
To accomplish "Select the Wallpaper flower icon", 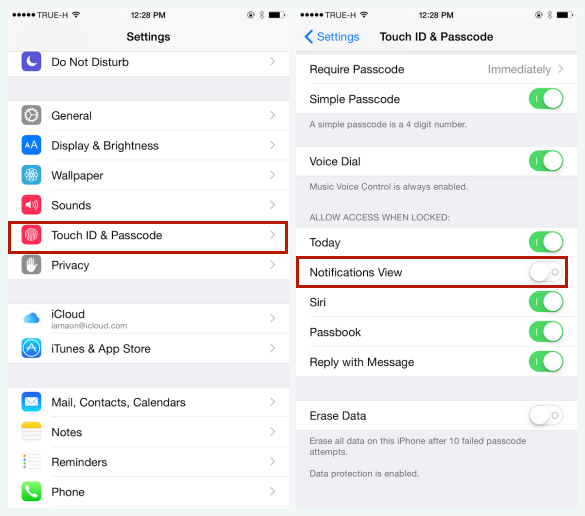I will (31, 175).
